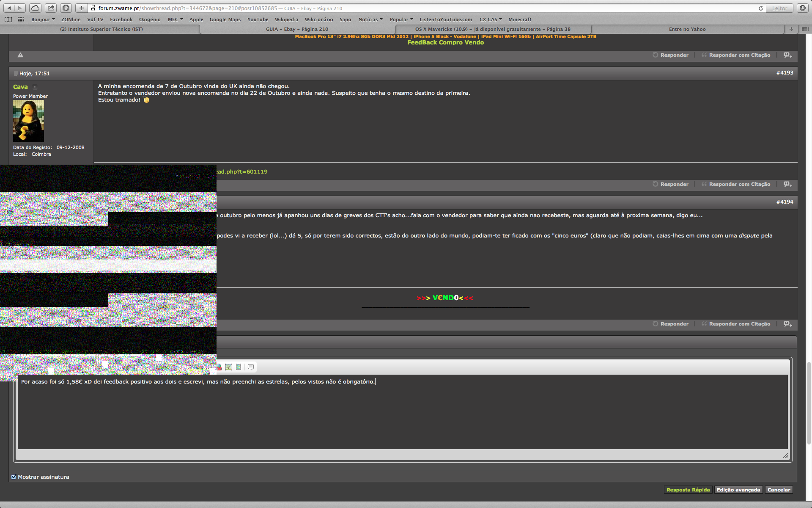Click the Wrap Quote speech bubble icon
The width and height of the screenshot is (812, 508).
click(251, 367)
